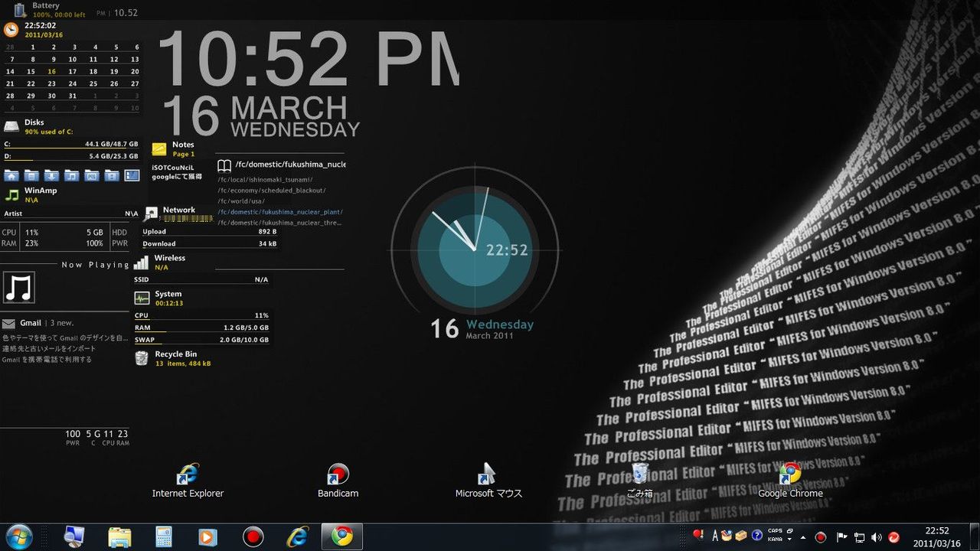Click the red balloon alert tray icon
The width and height of the screenshot is (980, 551).
pyautogui.click(x=697, y=535)
